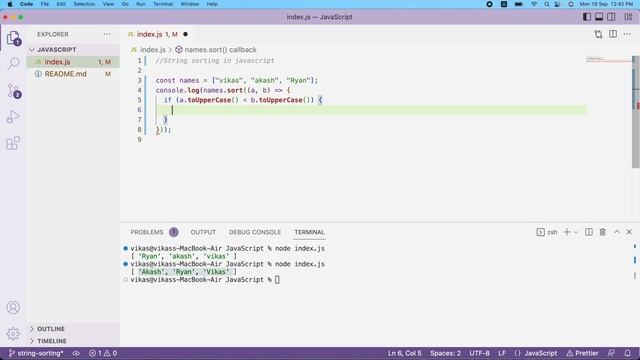The image size is (640, 360).
Task: Open the Explorer view in activity bar
Action: (x=13, y=38)
